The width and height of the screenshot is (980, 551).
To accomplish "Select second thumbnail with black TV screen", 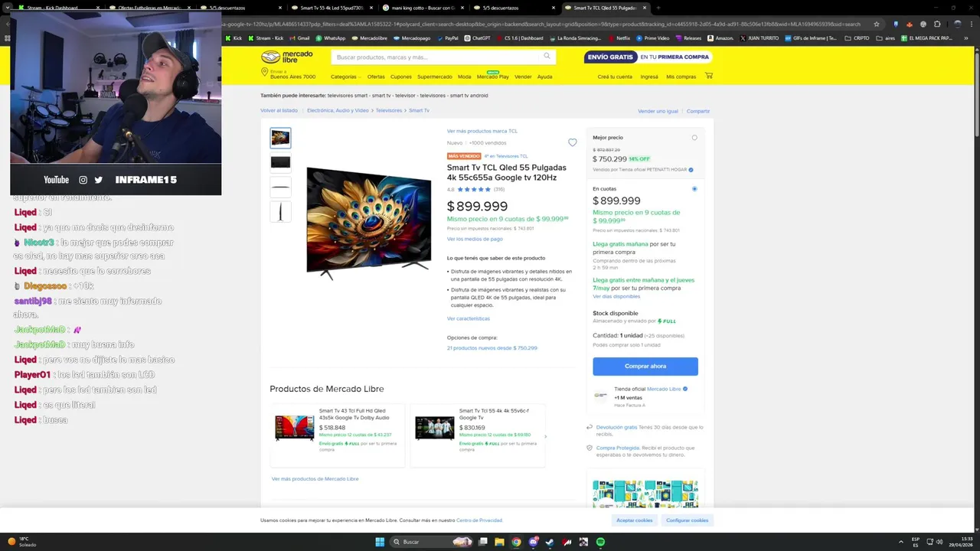I will [280, 162].
